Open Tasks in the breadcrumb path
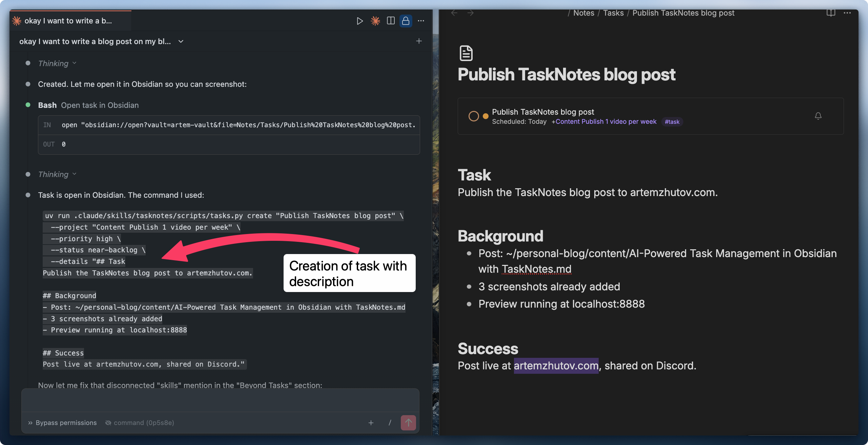 613,13
